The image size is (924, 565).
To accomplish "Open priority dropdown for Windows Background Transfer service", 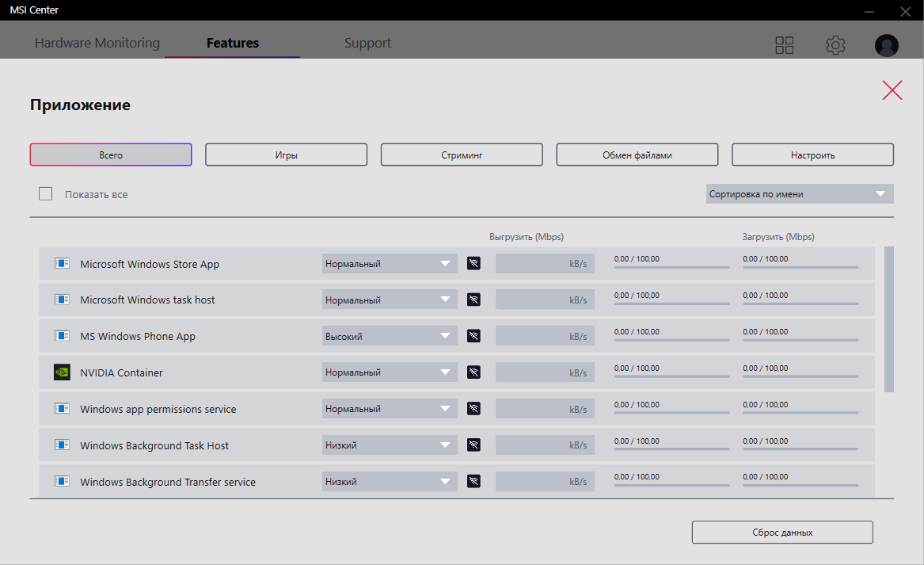I will (390, 481).
